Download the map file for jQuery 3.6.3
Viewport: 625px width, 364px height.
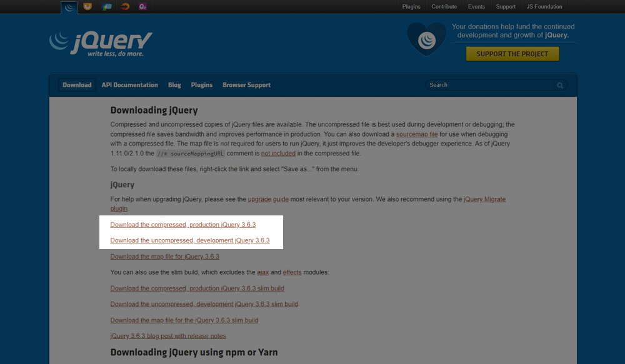point(164,257)
